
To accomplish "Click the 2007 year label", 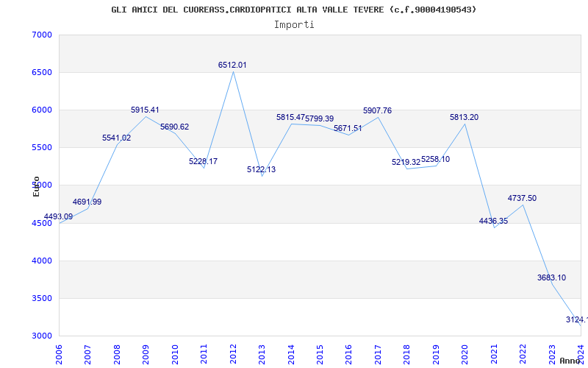I will pyautogui.click(x=87, y=353).
